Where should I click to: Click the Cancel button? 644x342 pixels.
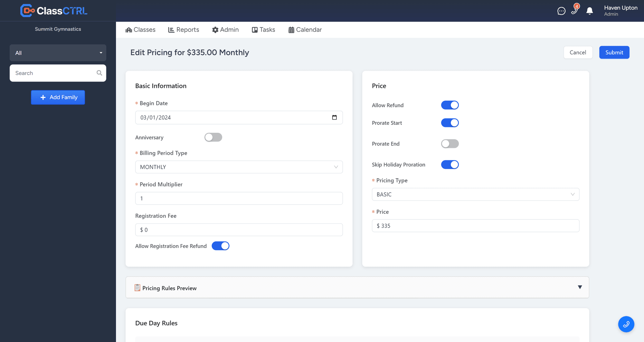(578, 52)
